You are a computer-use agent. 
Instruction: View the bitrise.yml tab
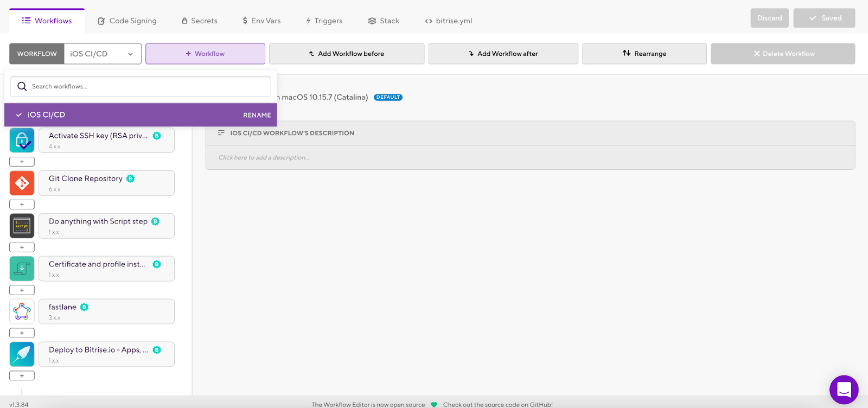(x=449, y=21)
